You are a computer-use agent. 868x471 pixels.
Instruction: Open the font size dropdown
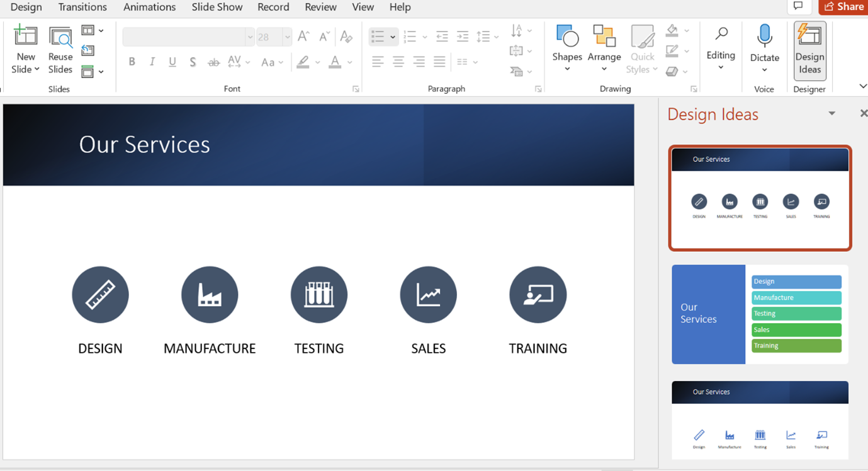click(x=288, y=37)
